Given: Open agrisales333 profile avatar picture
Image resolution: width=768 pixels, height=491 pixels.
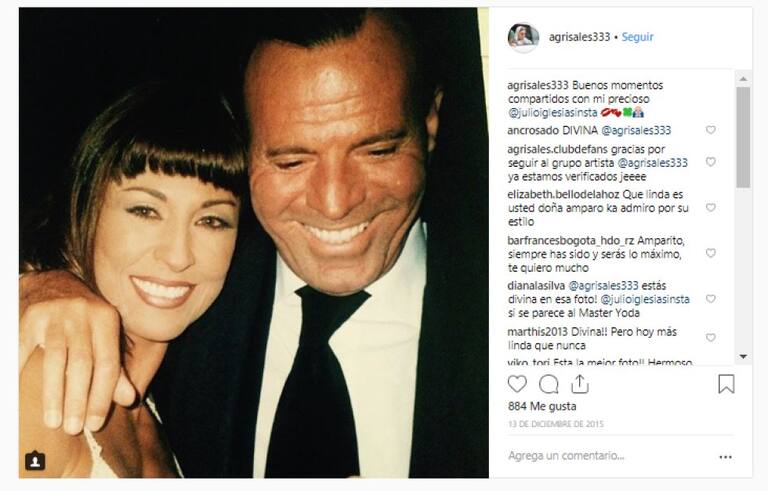Looking at the screenshot, I should click(x=523, y=37).
